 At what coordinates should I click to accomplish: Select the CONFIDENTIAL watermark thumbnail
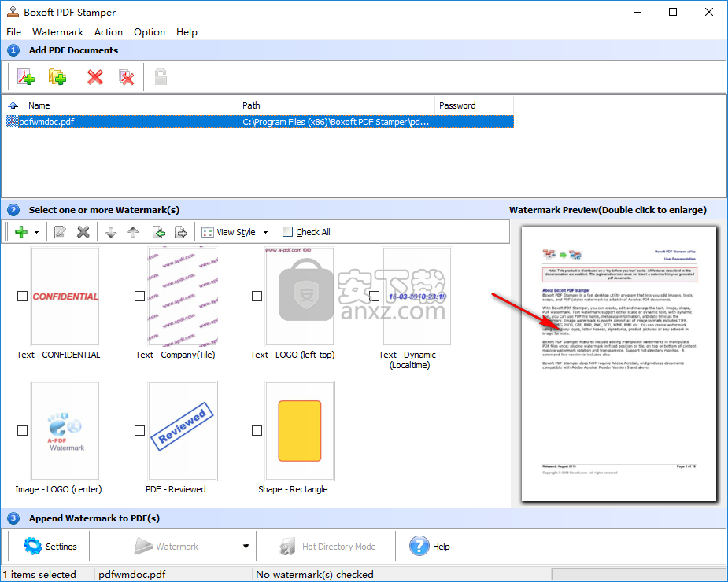click(x=65, y=296)
